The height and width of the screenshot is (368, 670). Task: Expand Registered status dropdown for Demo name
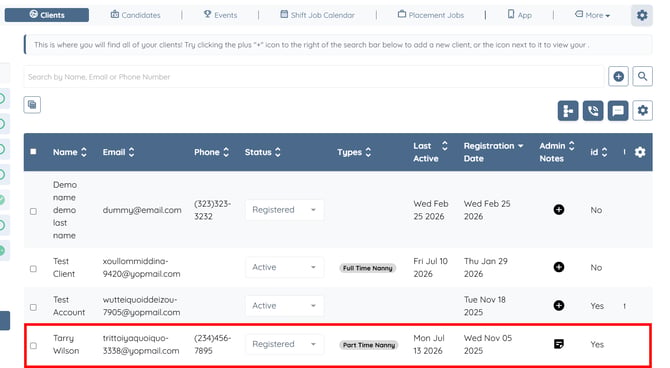point(284,210)
